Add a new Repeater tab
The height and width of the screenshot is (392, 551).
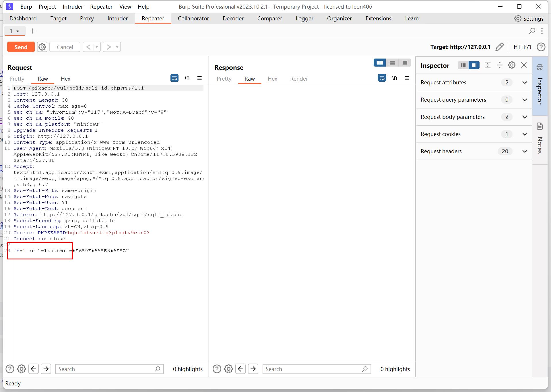coord(33,31)
